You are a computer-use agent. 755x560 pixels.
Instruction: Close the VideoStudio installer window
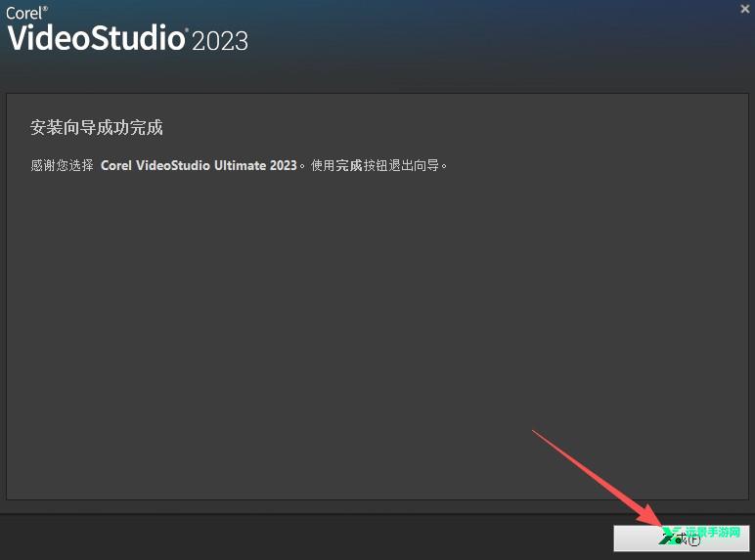tap(745, 9)
